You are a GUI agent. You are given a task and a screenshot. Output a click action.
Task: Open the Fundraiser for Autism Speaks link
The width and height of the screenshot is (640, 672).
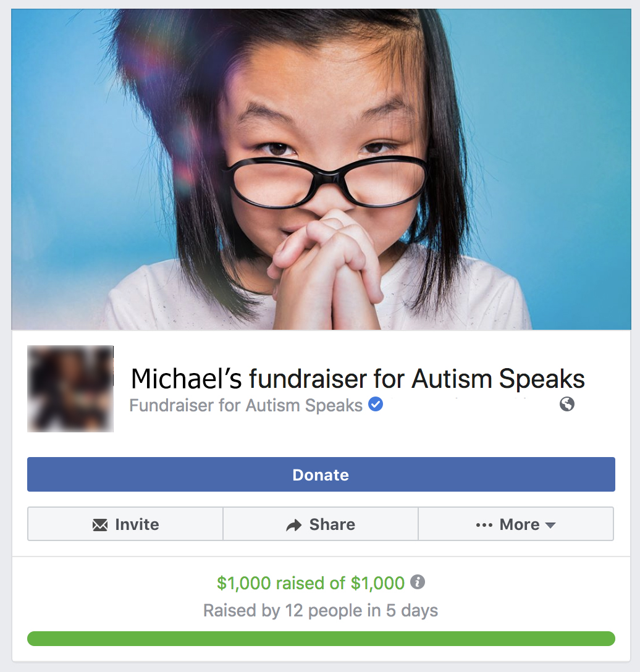246,405
